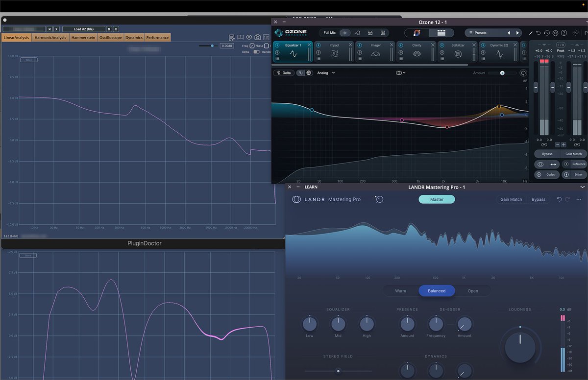This screenshot has width=588, height=380.
Task: Click the LANDR AI assistant circular icon
Action: pos(380,199)
